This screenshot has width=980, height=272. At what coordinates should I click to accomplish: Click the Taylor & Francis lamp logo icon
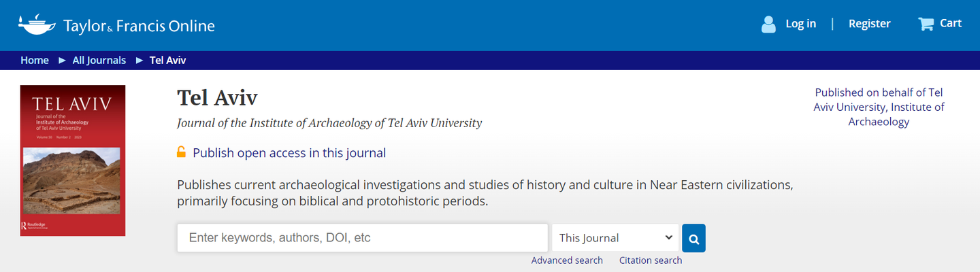38,24
